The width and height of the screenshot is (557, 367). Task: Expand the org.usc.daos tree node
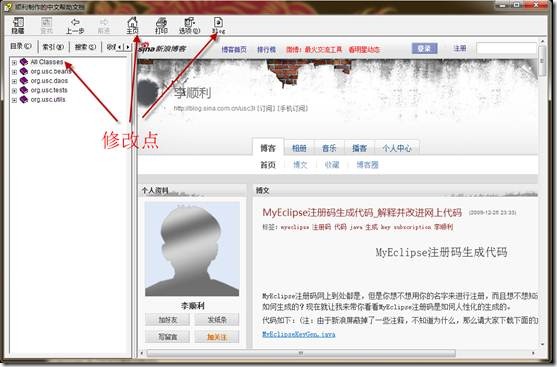tap(14, 81)
